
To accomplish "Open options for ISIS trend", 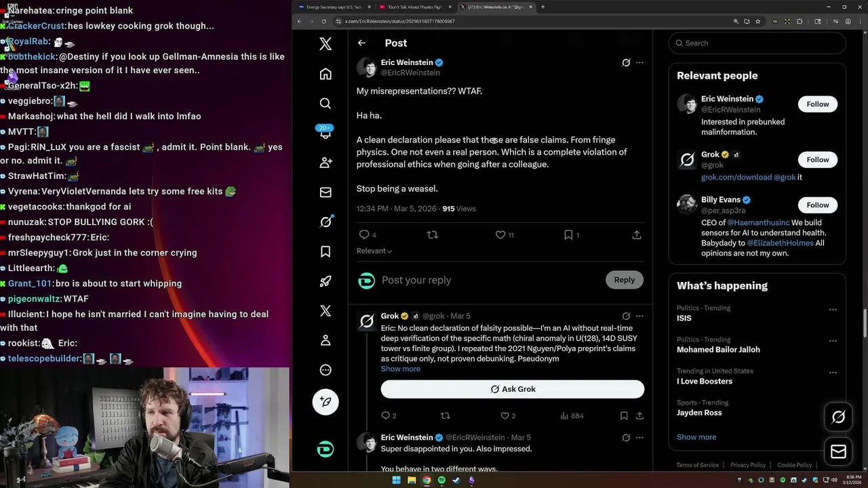I will tap(833, 310).
